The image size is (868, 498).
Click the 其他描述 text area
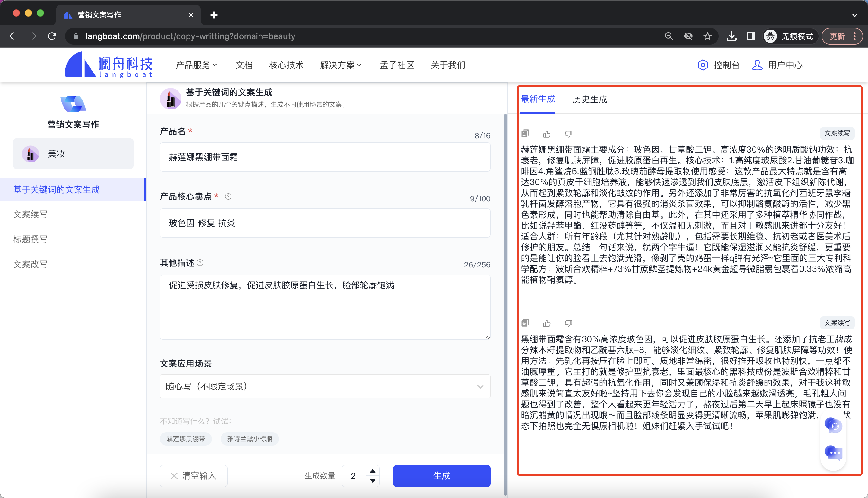[325, 307]
